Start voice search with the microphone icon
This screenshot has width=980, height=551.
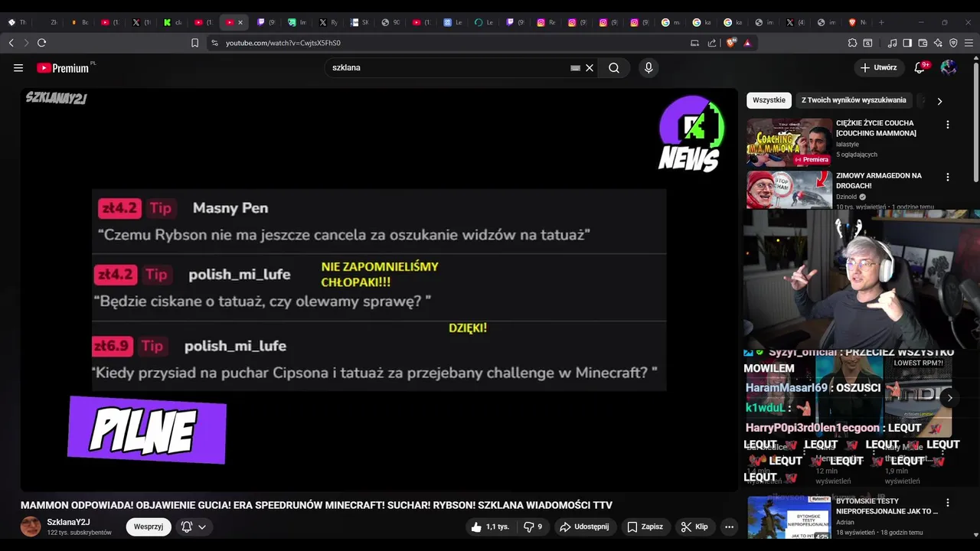(x=648, y=68)
